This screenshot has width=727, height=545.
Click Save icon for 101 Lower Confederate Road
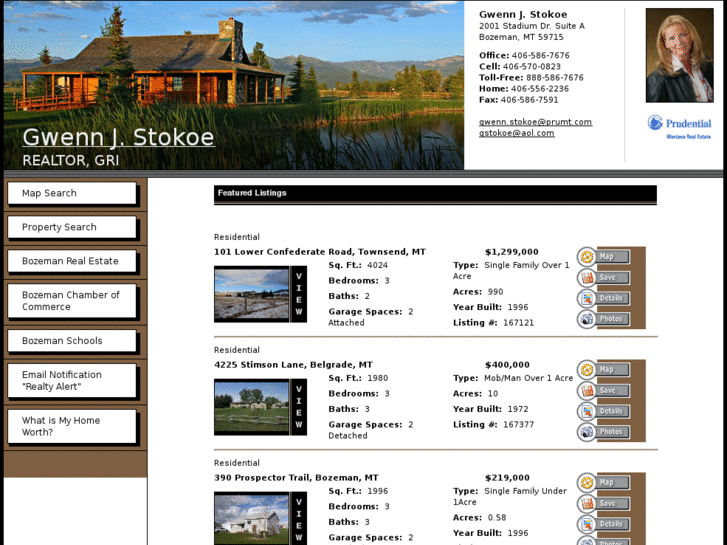tap(587, 277)
